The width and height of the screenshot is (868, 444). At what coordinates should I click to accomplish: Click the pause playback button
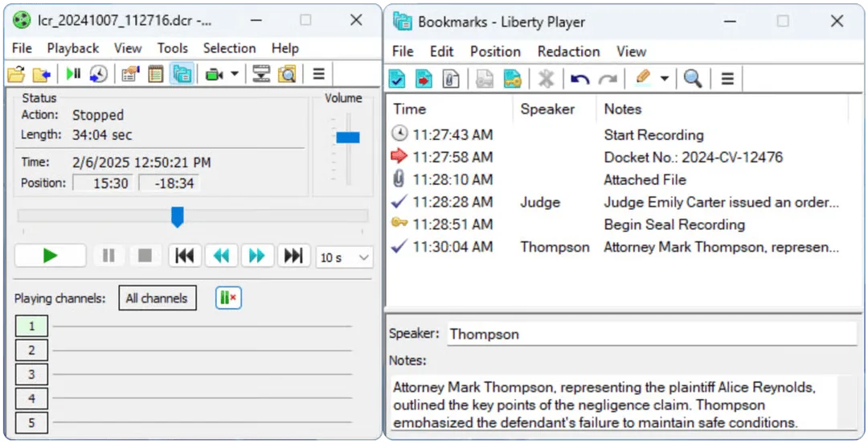108,256
